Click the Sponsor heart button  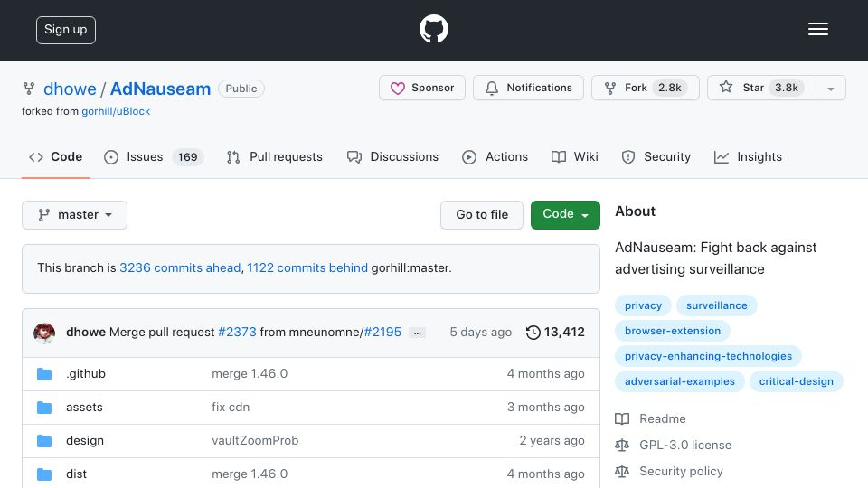(422, 88)
